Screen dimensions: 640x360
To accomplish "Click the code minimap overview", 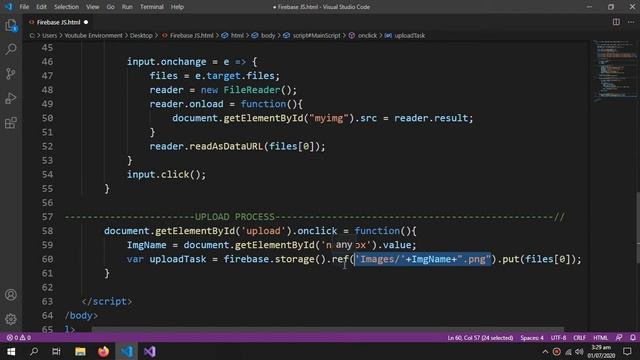I will (614, 70).
